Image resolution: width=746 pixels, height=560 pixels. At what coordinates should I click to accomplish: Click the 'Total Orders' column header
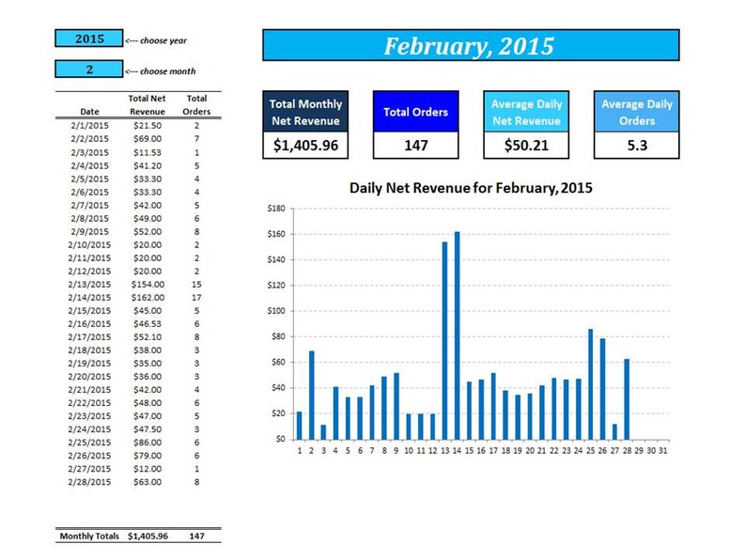[196, 105]
